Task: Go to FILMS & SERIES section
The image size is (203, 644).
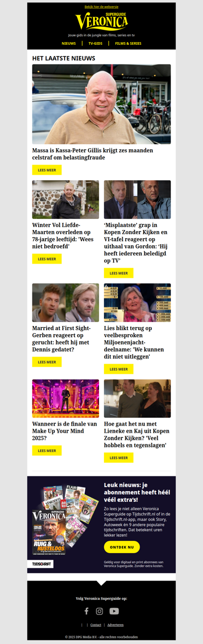Action: 128,44
